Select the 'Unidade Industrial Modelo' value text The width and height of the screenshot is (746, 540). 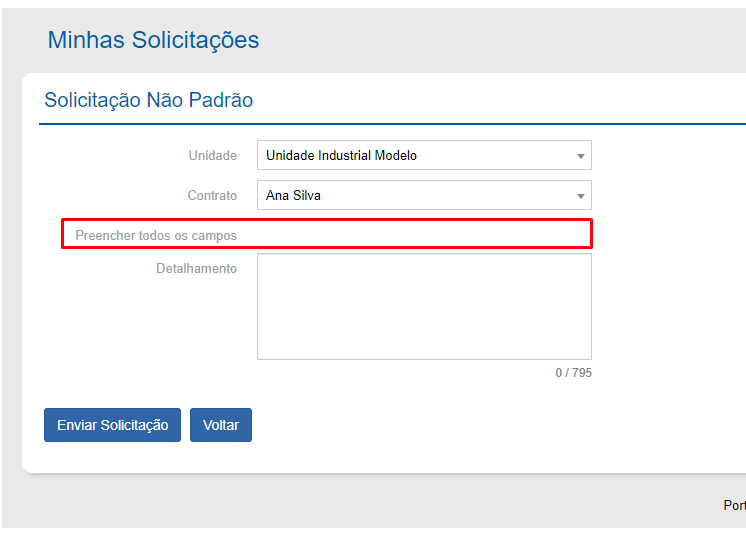[x=341, y=155]
